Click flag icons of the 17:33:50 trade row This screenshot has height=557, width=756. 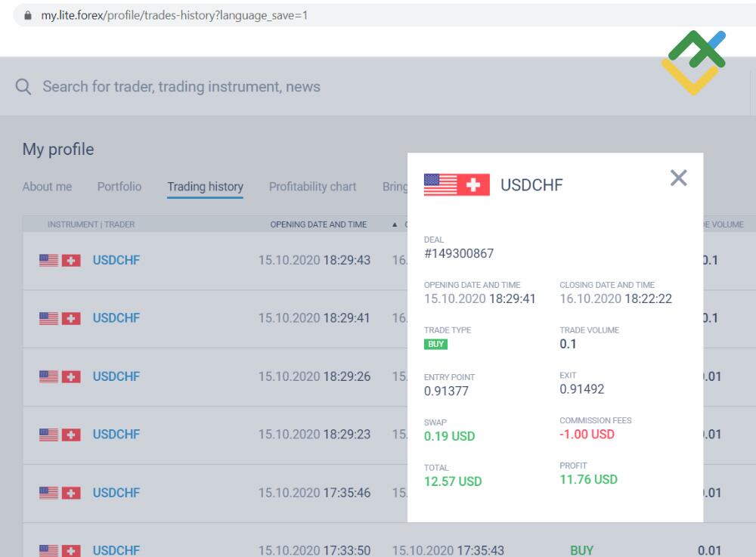pos(60,550)
